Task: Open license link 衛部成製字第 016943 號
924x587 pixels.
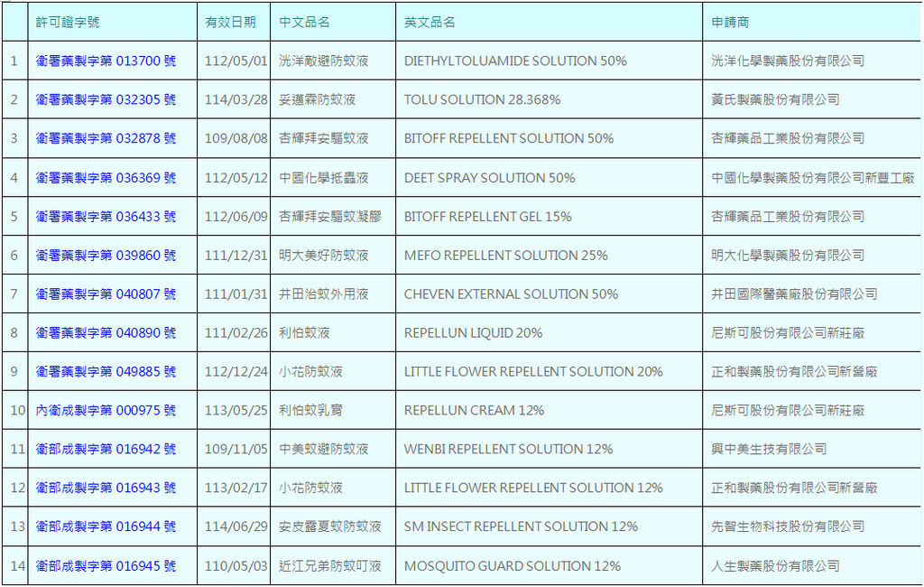Action: tap(106, 488)
